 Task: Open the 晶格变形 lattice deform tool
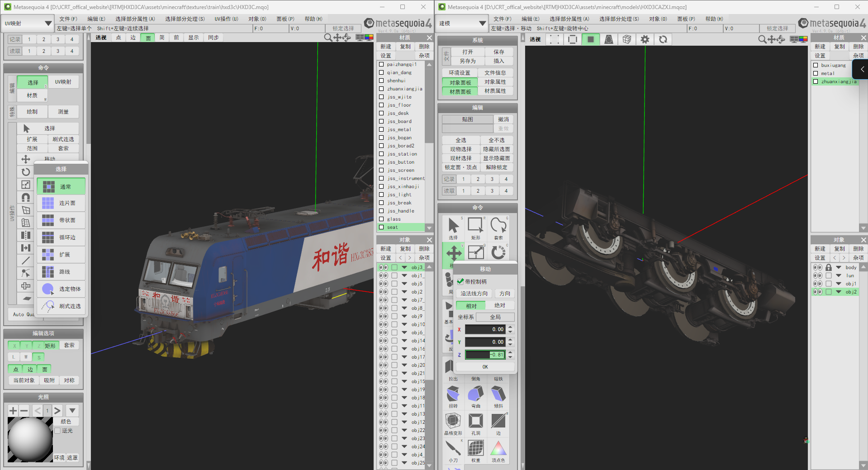[x=453, y=424]
